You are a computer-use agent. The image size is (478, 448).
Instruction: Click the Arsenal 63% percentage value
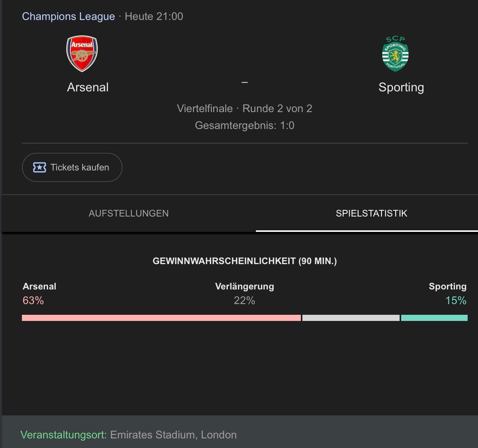click(33, 301)
